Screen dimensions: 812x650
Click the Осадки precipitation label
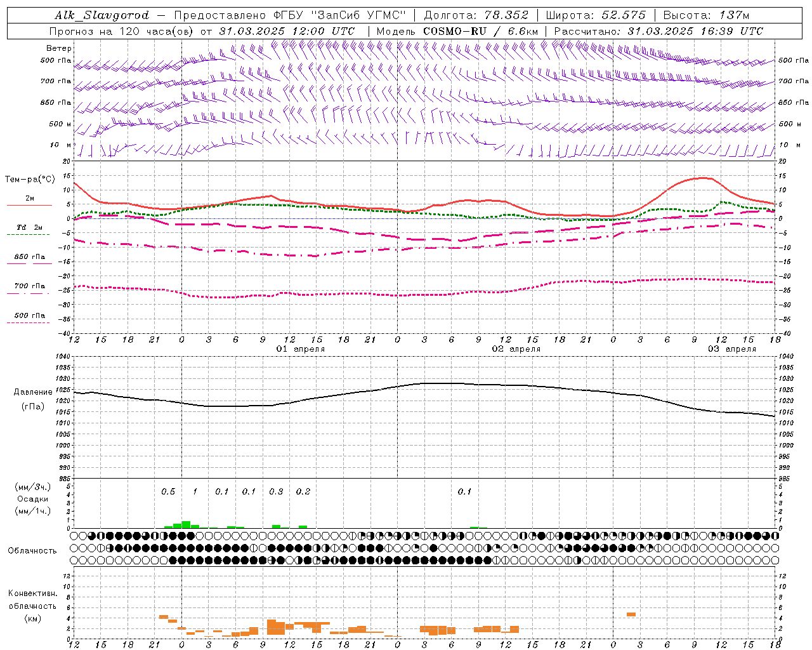tap(33, 499)
